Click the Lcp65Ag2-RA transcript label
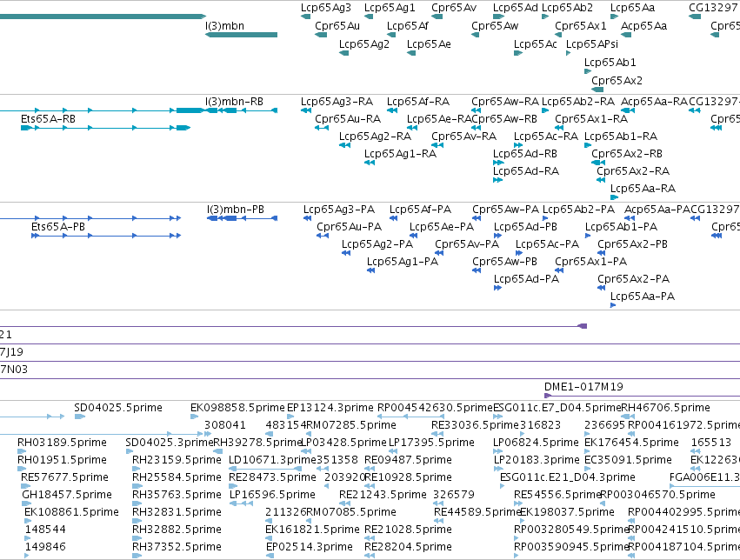740x560 pixels. 375,137
